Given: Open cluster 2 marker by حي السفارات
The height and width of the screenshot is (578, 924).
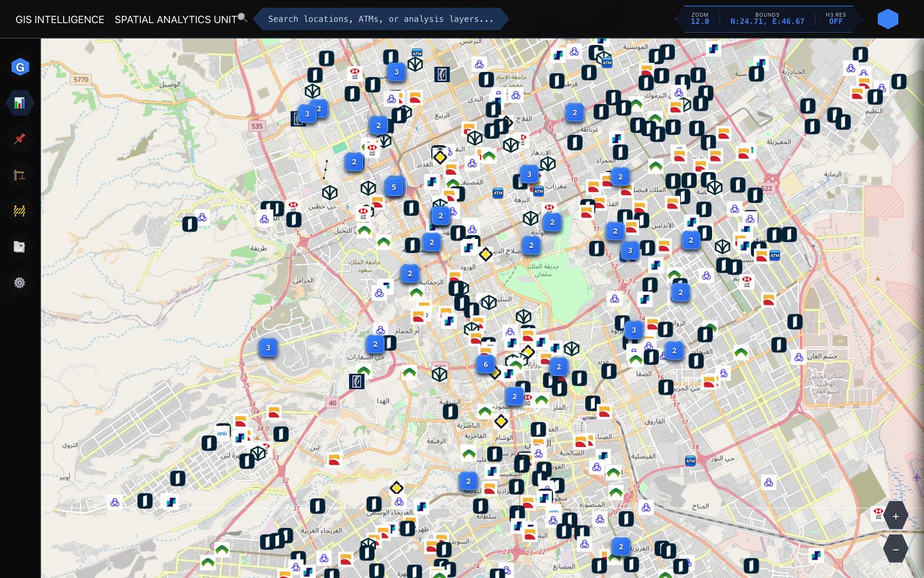Looking at the screenshot, I should (375, 344).
